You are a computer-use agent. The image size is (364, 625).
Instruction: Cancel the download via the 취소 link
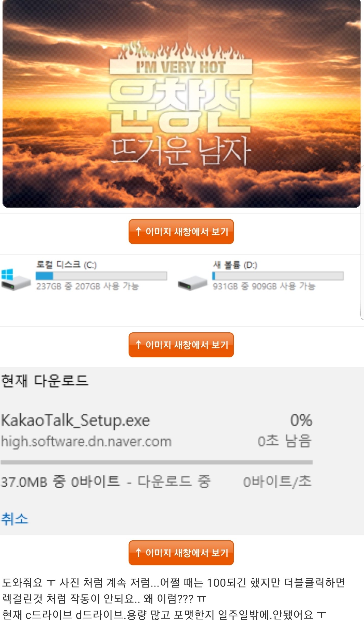[15, 518]
